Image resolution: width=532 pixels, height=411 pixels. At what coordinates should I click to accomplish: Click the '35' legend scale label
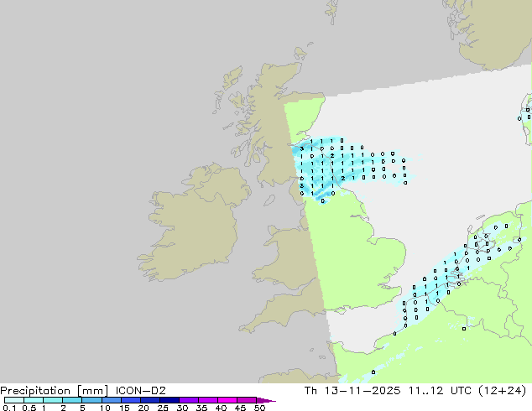(x=201, y=408)
